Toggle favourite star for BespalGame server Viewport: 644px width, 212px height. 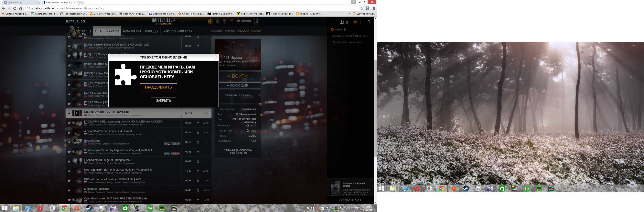click(x=69, y=142)
